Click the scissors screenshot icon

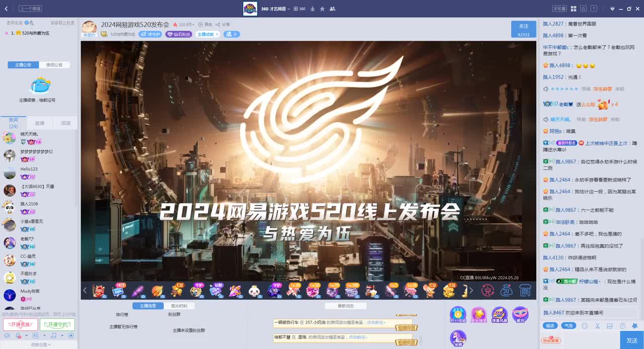(597, 326)
